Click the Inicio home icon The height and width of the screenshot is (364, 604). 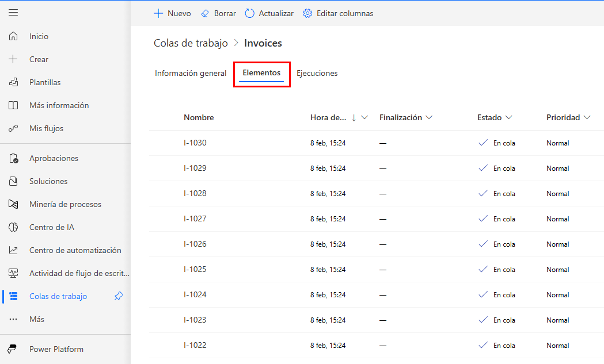click(x=13, y=36)
